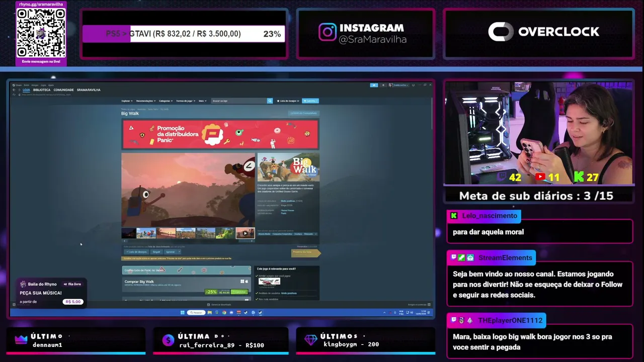The image size is (644, 362).
Task: Open the Exibir menu
Action: click(x=27, y=85)
